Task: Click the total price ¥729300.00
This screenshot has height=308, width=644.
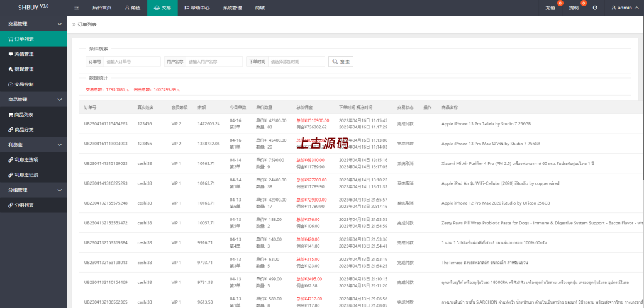Action: (x=311, y=200)
